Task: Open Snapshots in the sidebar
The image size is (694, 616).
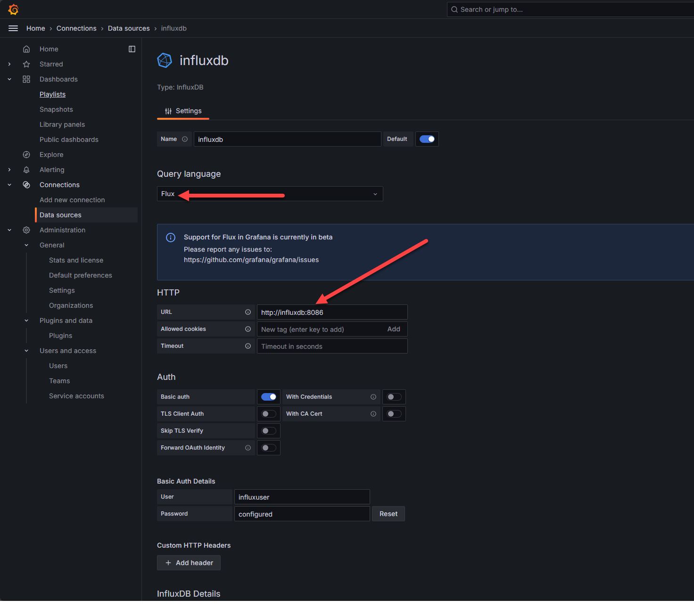Action: (x=56, y=109)
